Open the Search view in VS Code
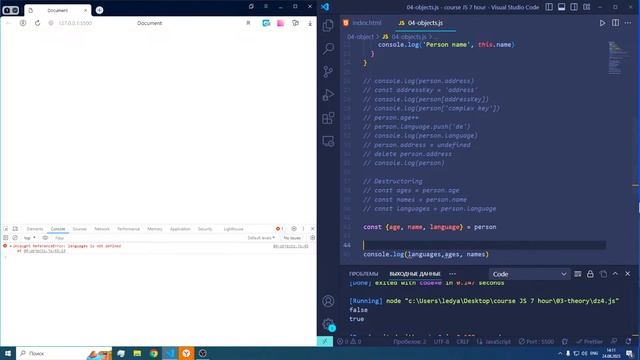 pyautogui.click(x=328, y=49)
